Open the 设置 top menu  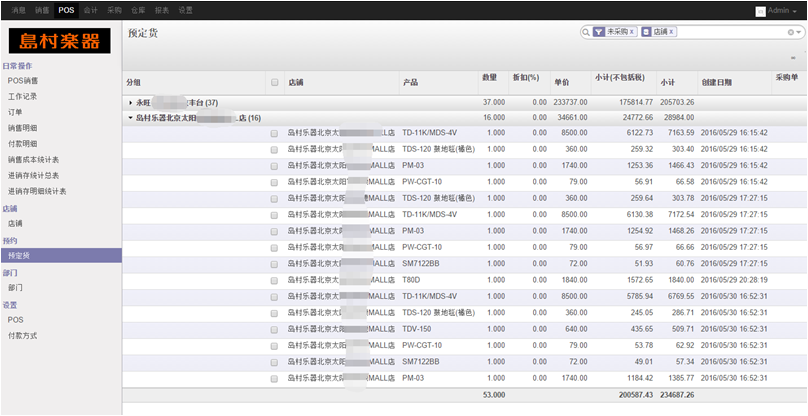pos(186,10)
